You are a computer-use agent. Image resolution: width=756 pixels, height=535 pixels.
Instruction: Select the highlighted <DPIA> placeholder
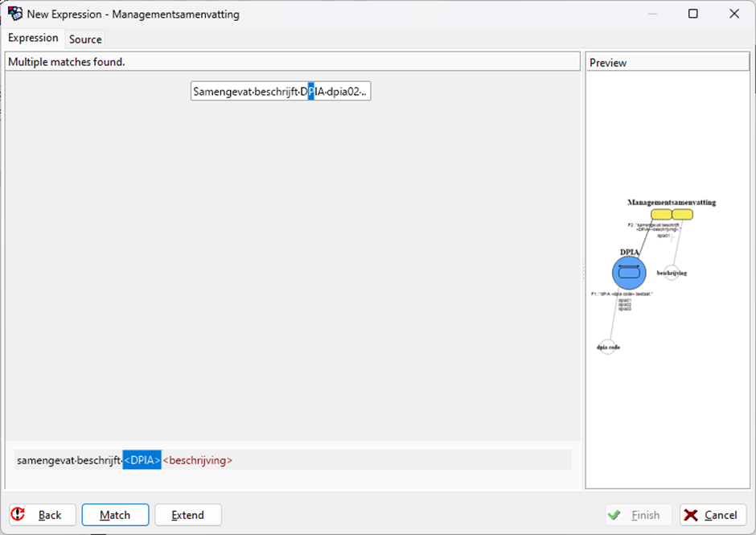tap(142, 460)
